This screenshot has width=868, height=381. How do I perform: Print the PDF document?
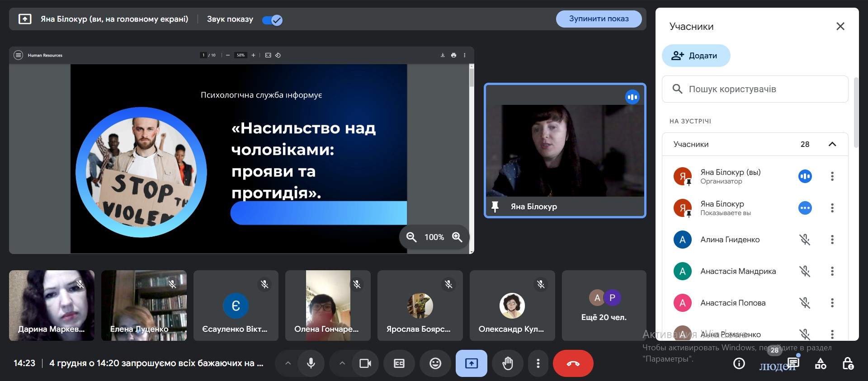click(x=453, y=55)
